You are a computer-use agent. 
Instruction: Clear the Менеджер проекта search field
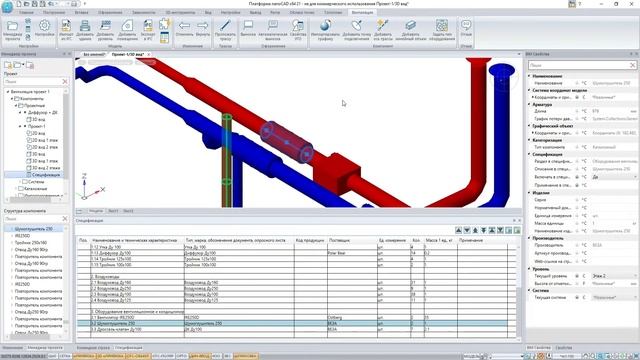pyautogui.click(x=64, y=82)
